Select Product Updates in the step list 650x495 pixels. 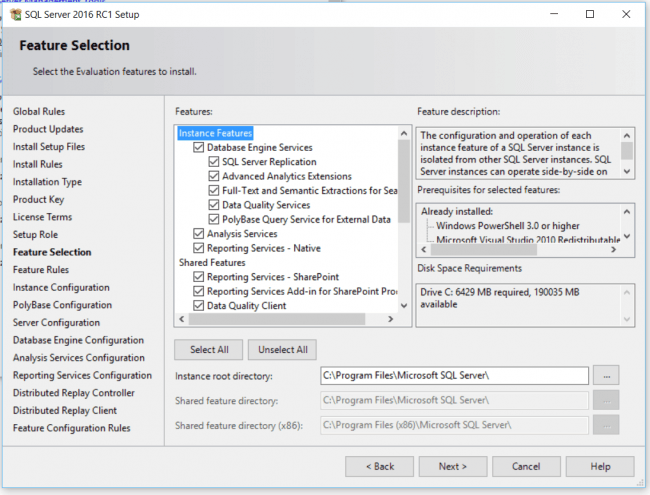pyautogui.click(x=48, y=129)
